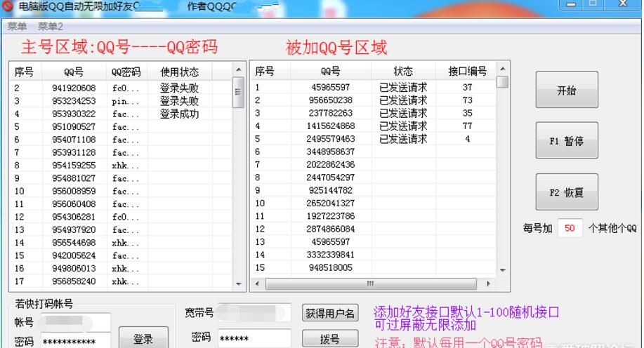
Task: Select main account row 956858240
Action: (121, 281)
